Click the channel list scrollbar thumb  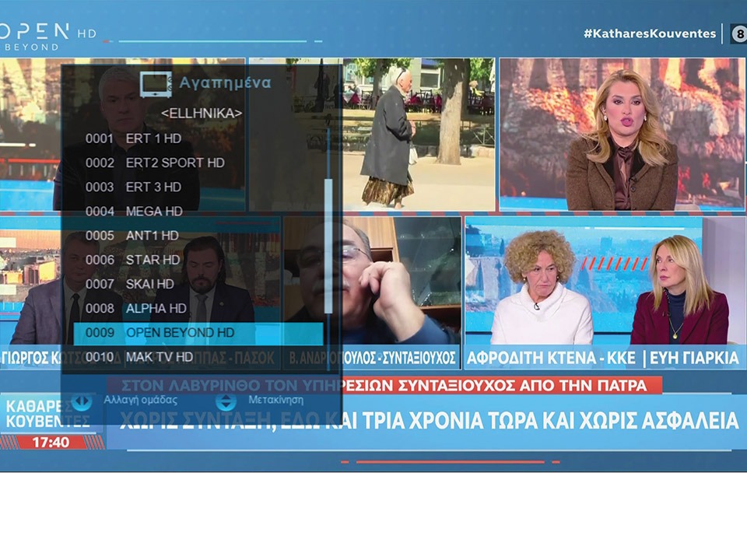(328, 245)
